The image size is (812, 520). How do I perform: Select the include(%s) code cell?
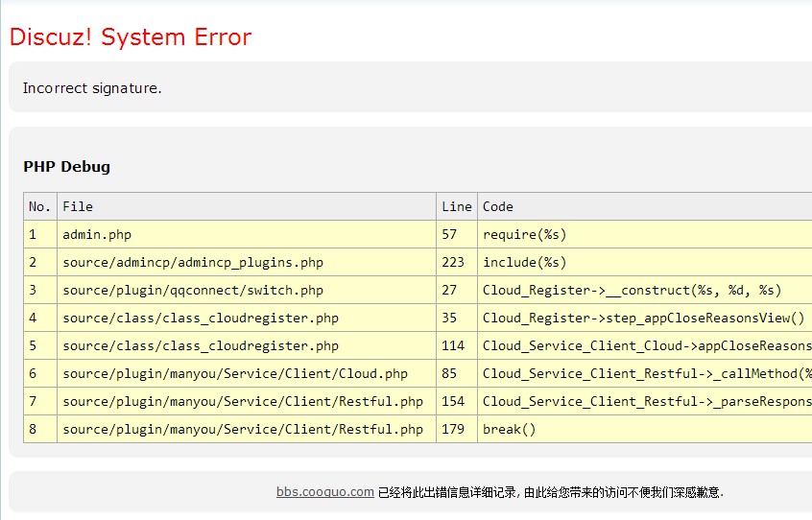tap(645, 262)
